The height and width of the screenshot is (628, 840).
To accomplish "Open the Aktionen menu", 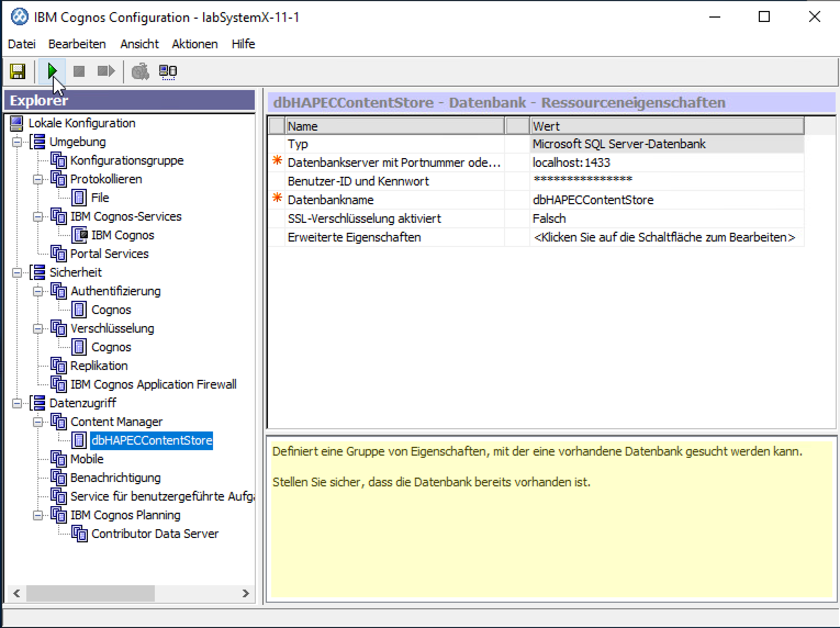I will (x=194, y=44).
